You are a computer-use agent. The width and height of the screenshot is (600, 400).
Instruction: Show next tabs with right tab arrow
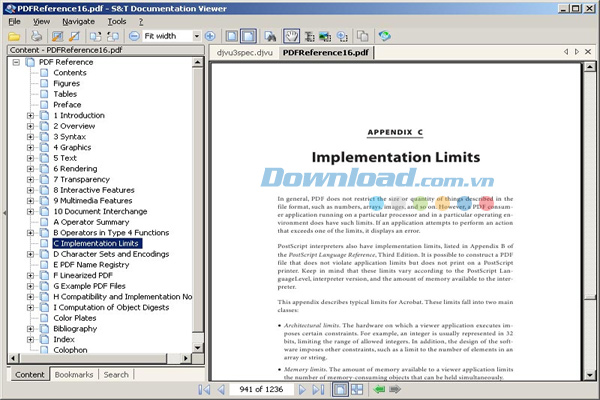click(x=577, y=52)
